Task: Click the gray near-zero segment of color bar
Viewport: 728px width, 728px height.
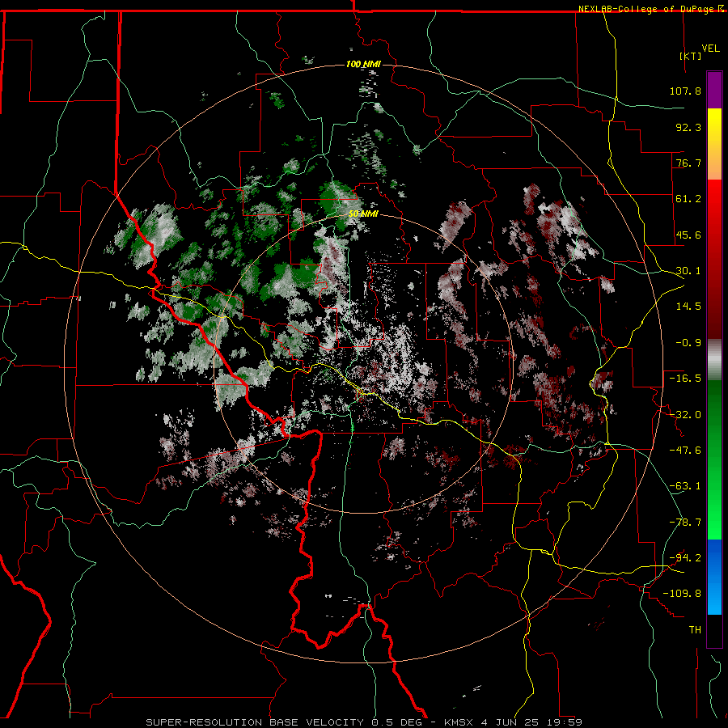Action: pyautogui.click(x=714, y=360)
